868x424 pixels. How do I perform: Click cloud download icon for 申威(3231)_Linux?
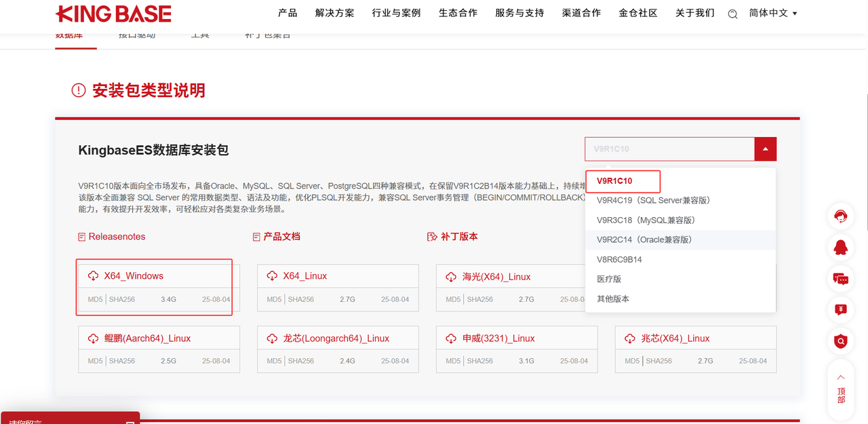click(452, 338)
